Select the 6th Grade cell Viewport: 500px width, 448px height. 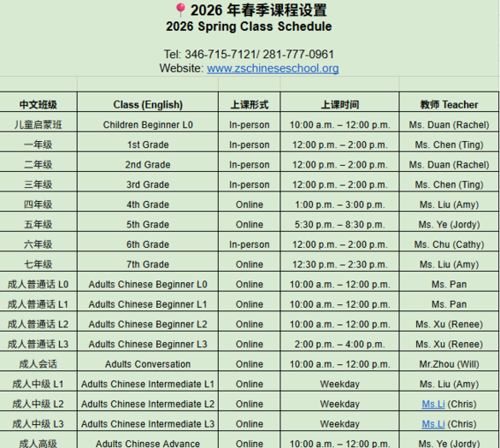[148, 242]
